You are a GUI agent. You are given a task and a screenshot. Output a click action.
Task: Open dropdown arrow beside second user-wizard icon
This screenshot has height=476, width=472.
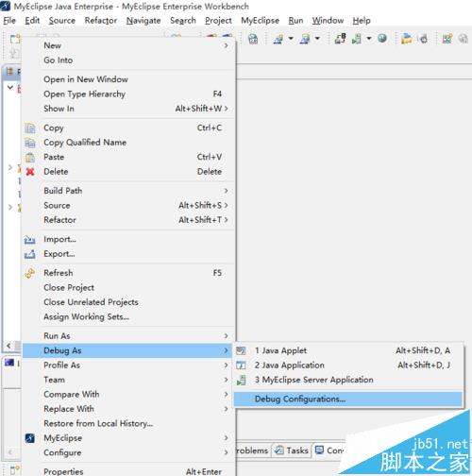pyautogui.click(x=317, y=39)
